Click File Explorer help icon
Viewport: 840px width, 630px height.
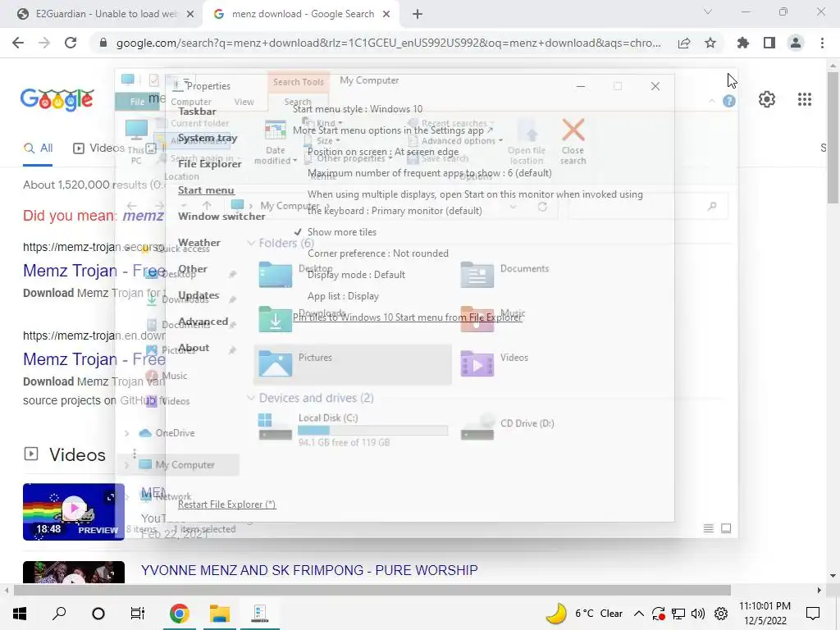[x=729, y=101]
